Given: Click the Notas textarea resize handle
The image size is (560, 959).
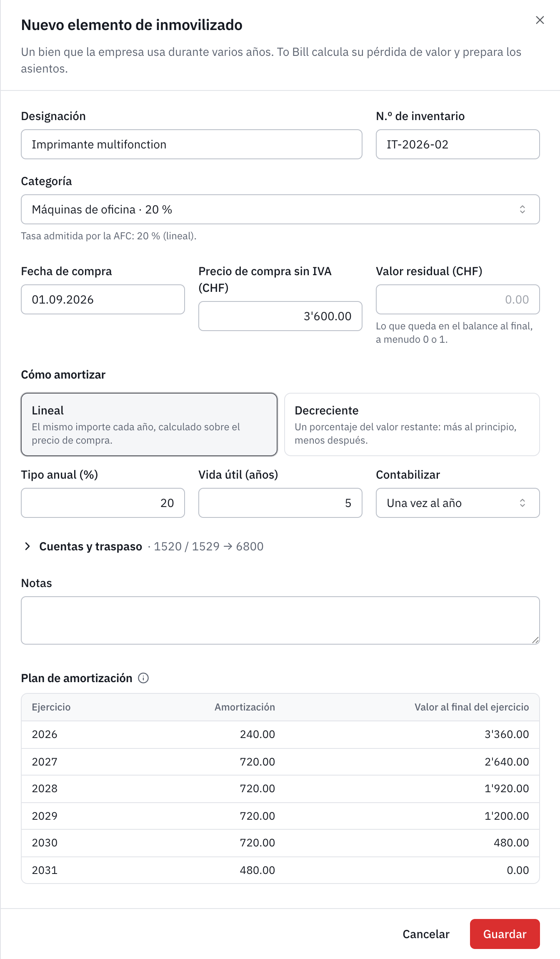Looking at the screenshot, I should pyautogui.click(x=535, y=640).
